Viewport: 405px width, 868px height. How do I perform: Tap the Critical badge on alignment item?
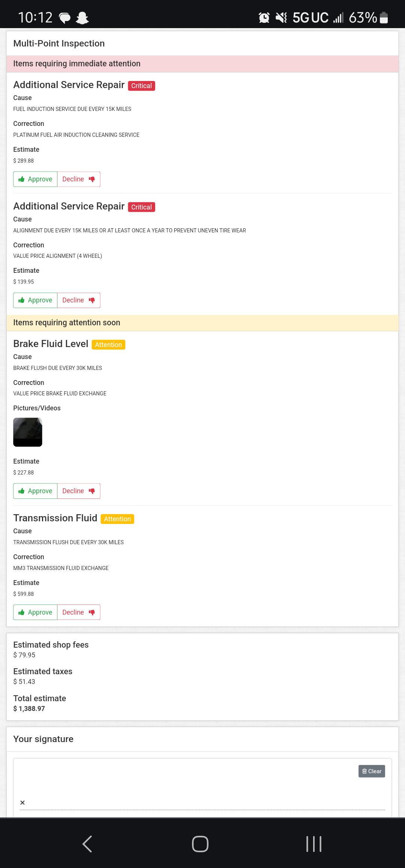point(141,207)
